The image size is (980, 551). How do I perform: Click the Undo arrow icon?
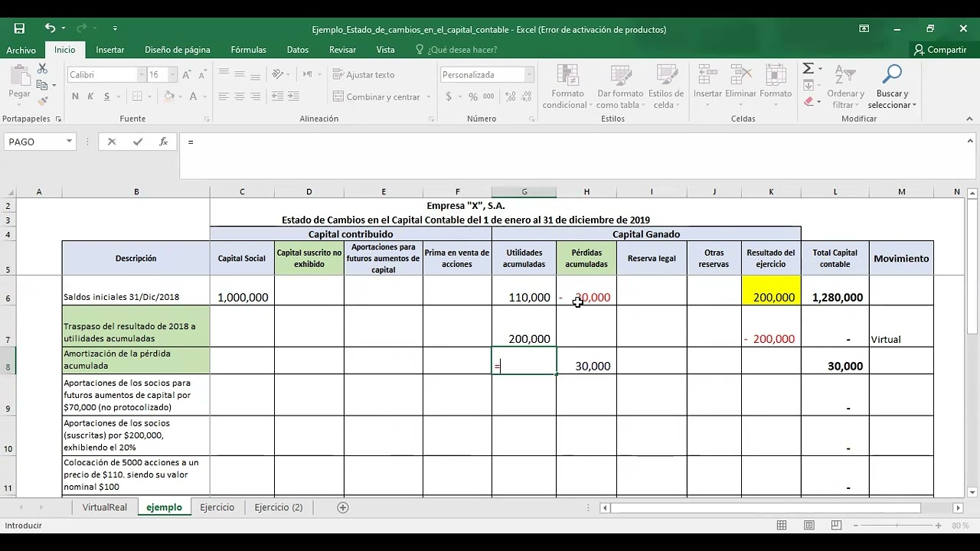(50, 29)
